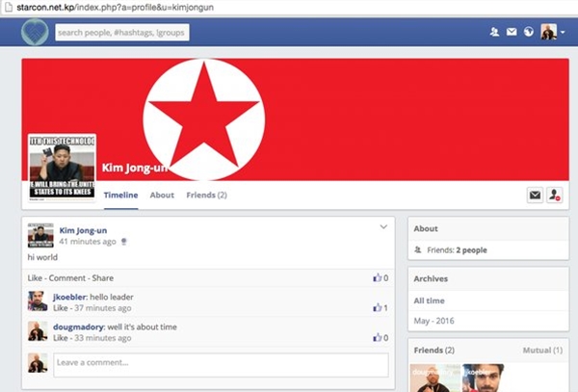The image size is (578, 392).
Task: Like jkoebler's comment via thumbs-up icon
Action: (377, 307)
